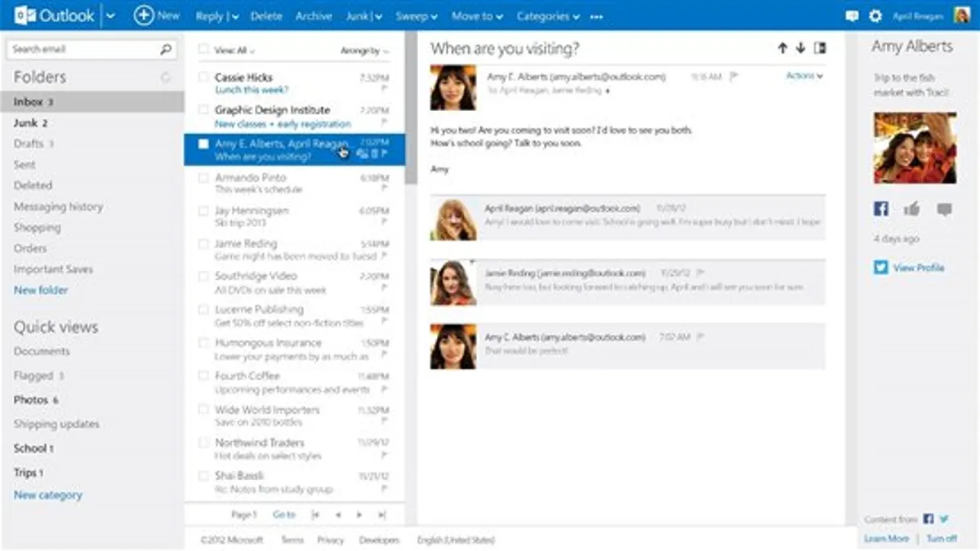Viewport: 980px width, 551px height.
Task: Open the app switcher arrow beside Outlook
Action: coord(110,16)
